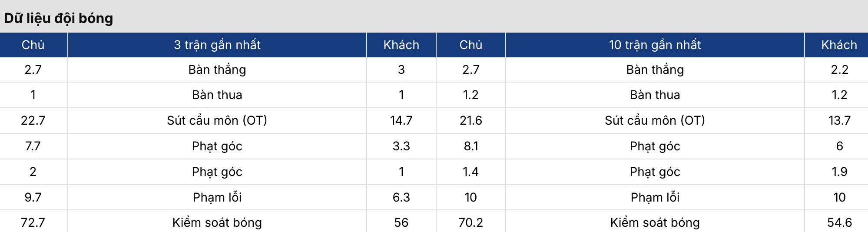The image size is (868, 232).
Task: Click 'Phạm lỗi' under 10 trận gần nhất
Action: [655, 197]
